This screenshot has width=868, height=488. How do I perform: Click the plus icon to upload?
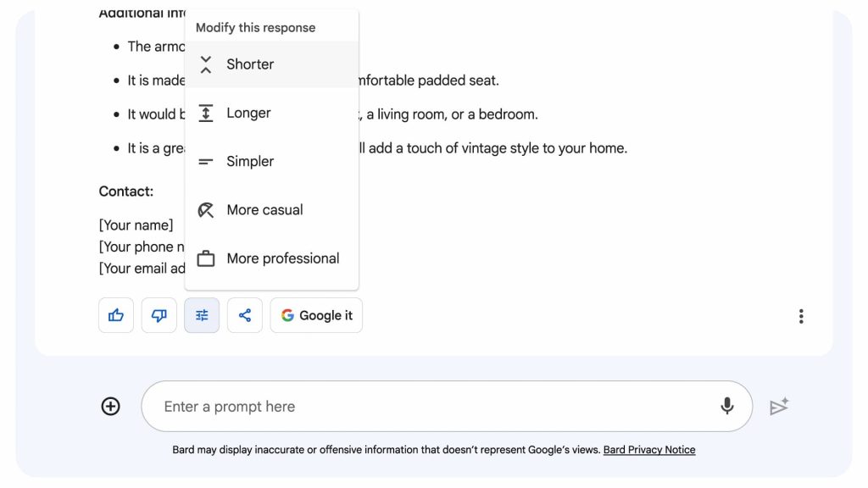(x=111, y=407)
